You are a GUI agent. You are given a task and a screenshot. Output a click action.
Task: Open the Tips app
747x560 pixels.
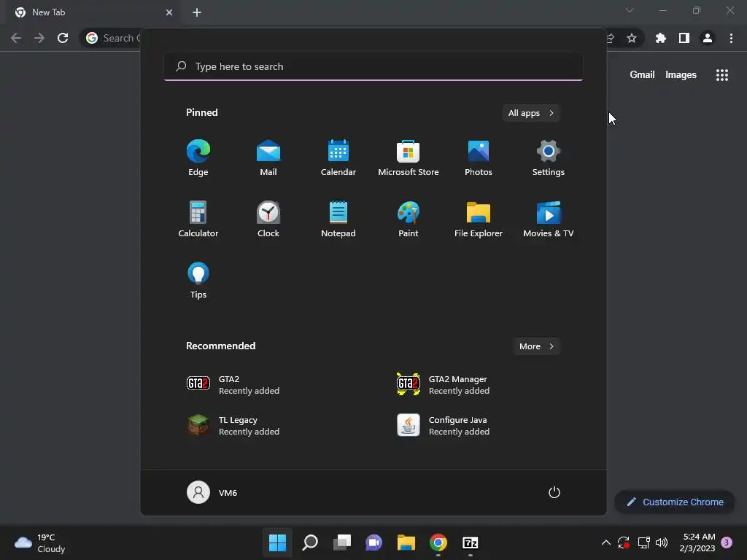198,280
